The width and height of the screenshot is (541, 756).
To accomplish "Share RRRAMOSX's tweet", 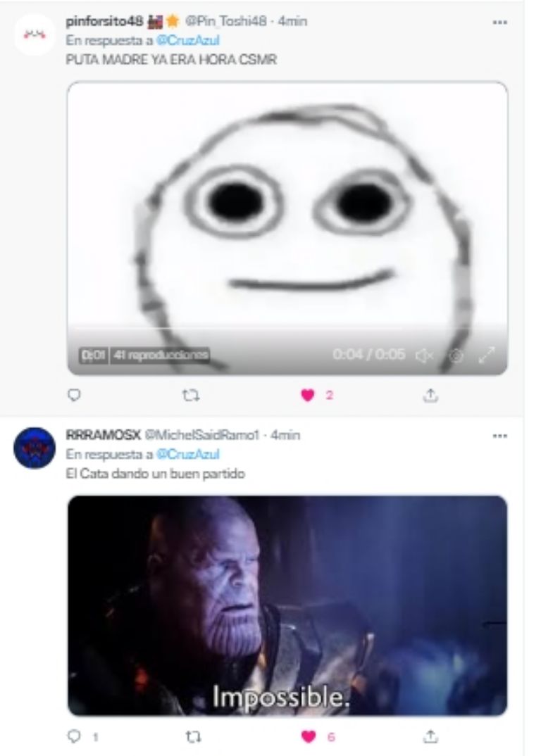I will [430, 736].
